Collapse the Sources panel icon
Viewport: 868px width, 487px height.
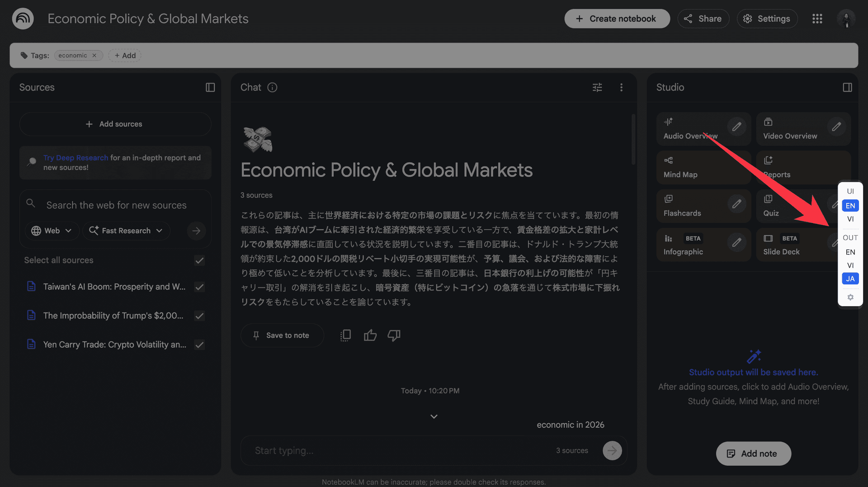coord(210,87)
